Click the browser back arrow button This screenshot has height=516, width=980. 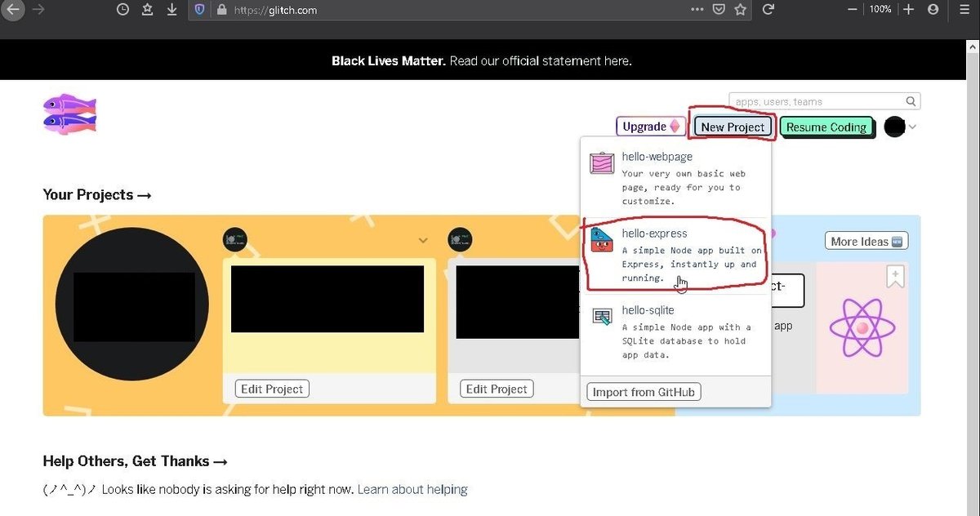point(12,10)
